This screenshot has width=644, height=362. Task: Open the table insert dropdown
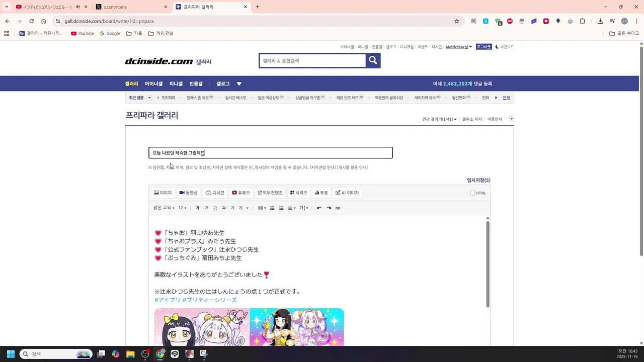point(262,208)
